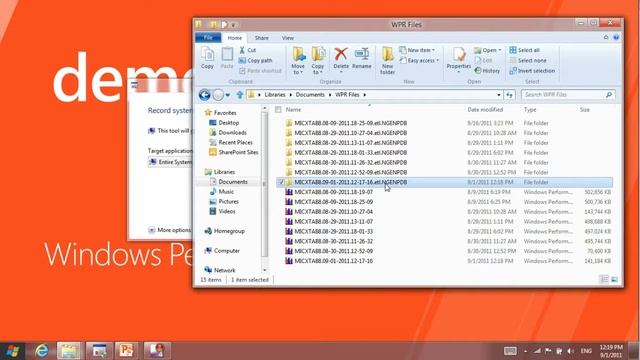Create a New folder
Viewport: 640px width, 360px height.
coord(387,60)
